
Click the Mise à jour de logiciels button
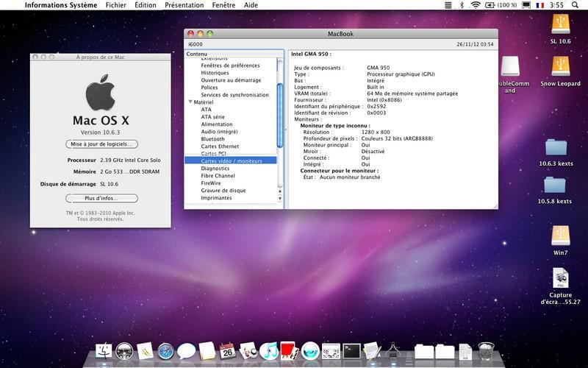(x=101, y=144)
